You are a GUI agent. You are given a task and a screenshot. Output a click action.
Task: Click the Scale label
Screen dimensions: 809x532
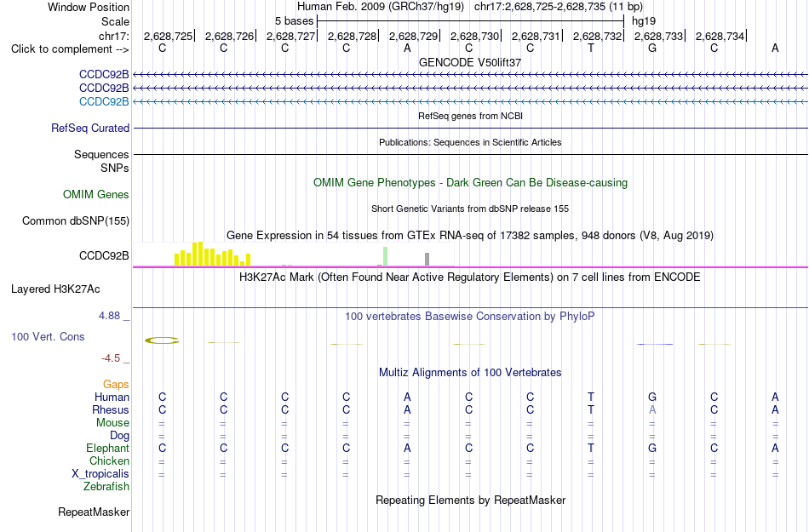(115, 21)
